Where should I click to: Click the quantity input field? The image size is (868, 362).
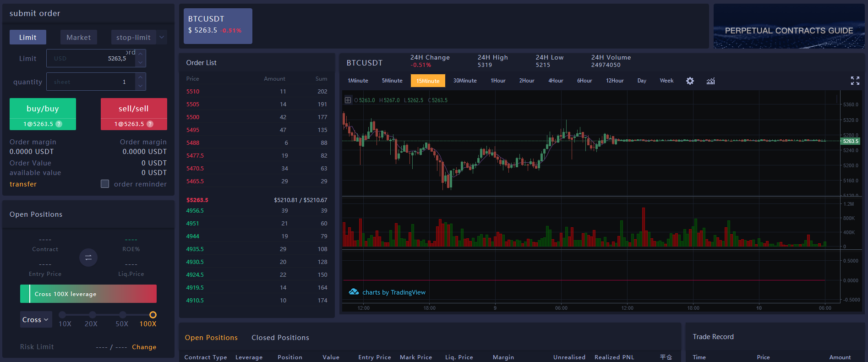(x=91, y=82)
